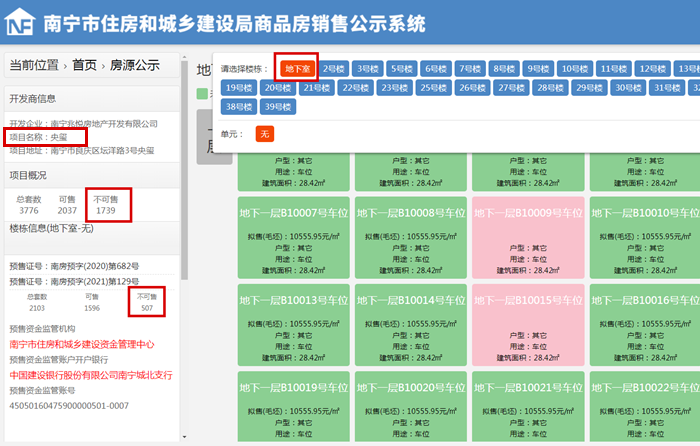Viewport: 700px width, 446px height.
Task: Select parking space B10019 card
Action: pyautogui.click(x=293, y=407)
